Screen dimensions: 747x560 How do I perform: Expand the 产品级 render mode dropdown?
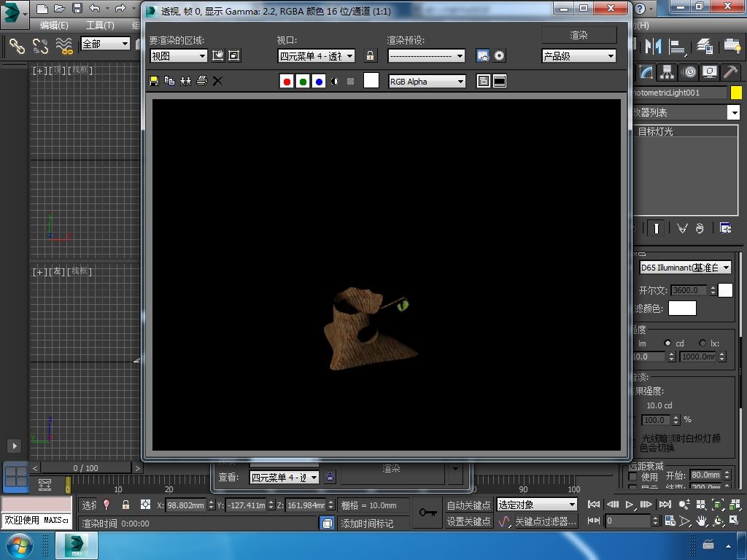(x=578, y=56)
